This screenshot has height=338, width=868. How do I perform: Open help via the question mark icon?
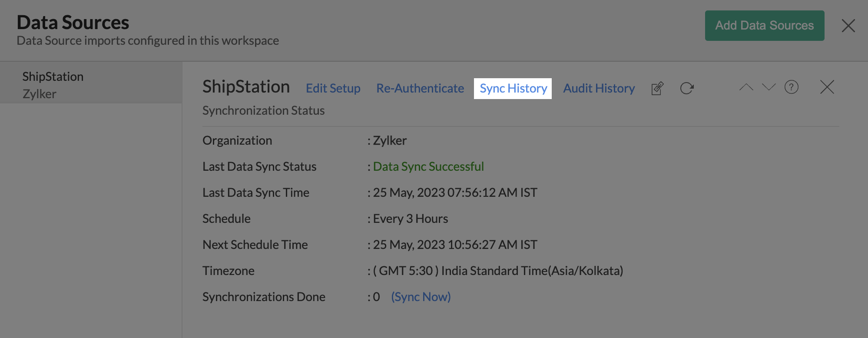[792, 87]
